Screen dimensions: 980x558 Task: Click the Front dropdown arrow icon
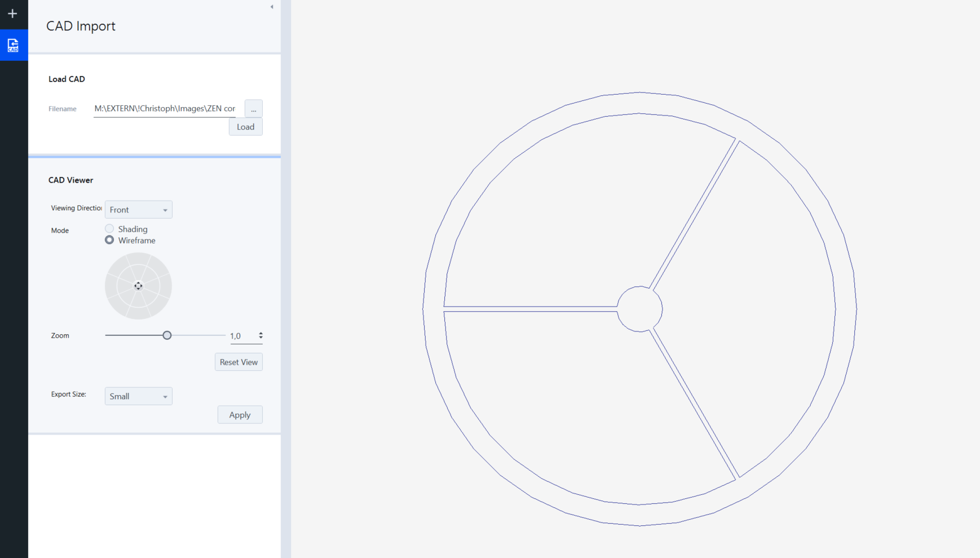point(164,209)
